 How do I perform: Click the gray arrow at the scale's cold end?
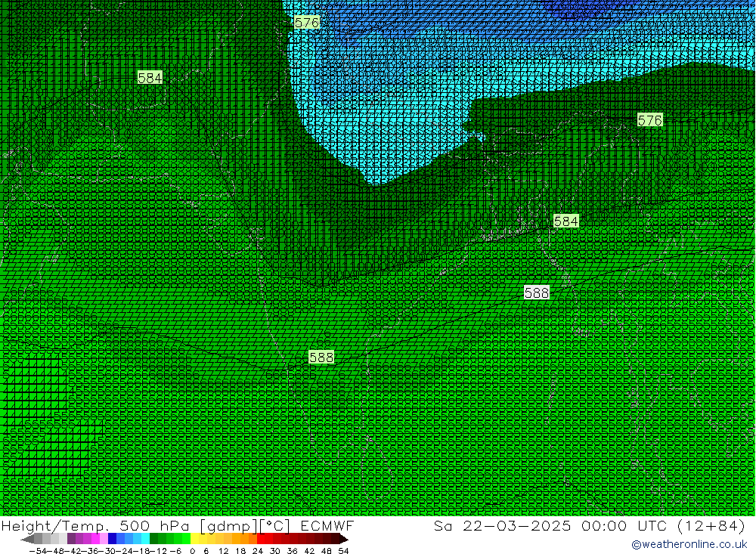pos(27,539)
